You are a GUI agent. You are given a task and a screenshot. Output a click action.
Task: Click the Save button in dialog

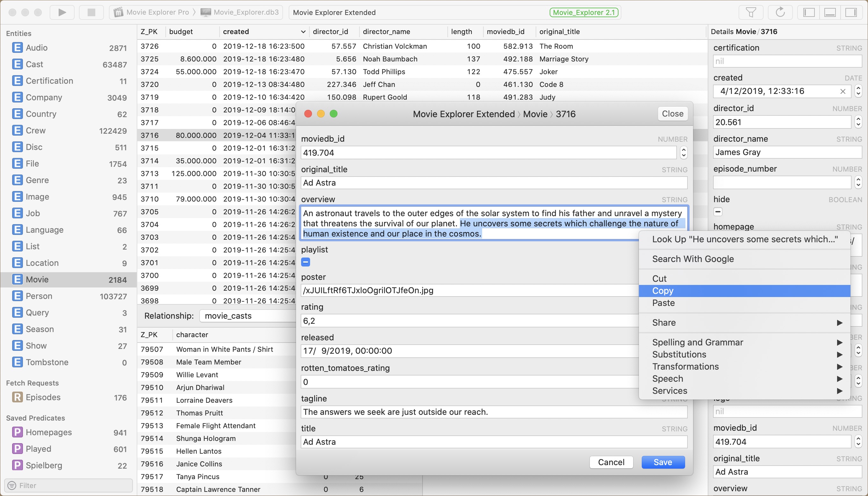(663, 462)
